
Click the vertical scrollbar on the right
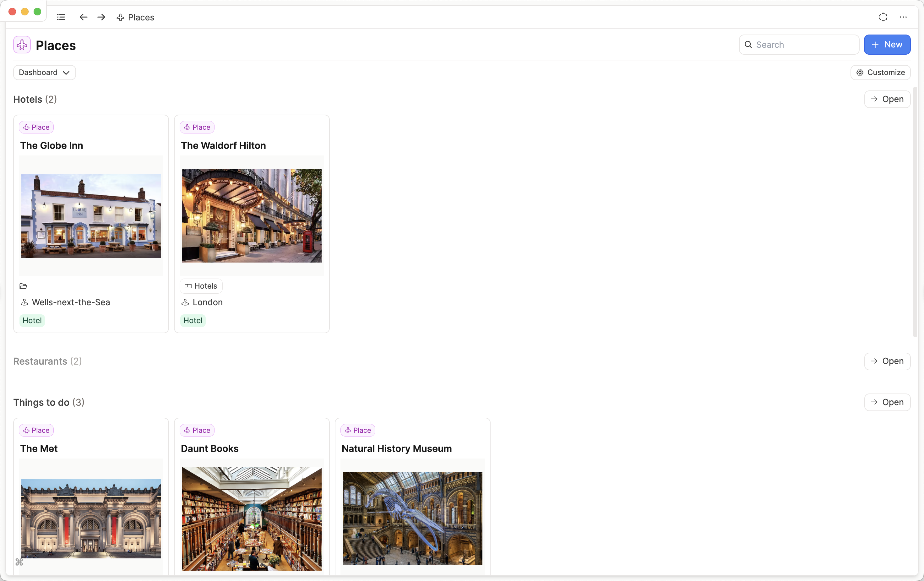click(x=915, y=212)
